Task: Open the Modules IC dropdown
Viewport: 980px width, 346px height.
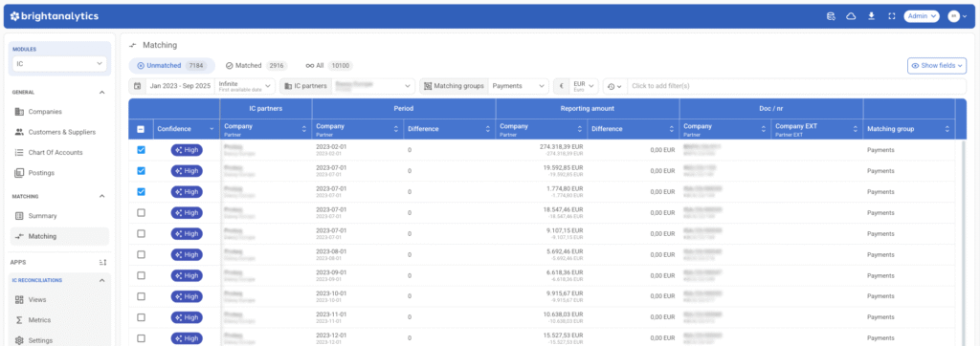Action: 59,64
